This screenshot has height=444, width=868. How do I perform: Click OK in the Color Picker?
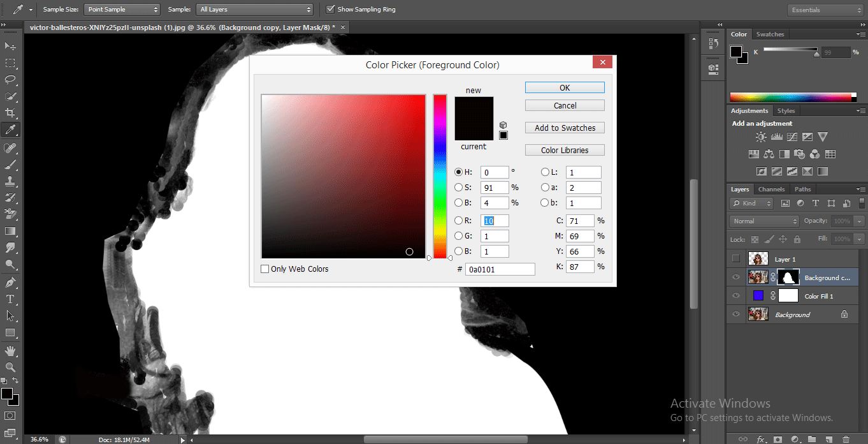(x=565, y=88)
